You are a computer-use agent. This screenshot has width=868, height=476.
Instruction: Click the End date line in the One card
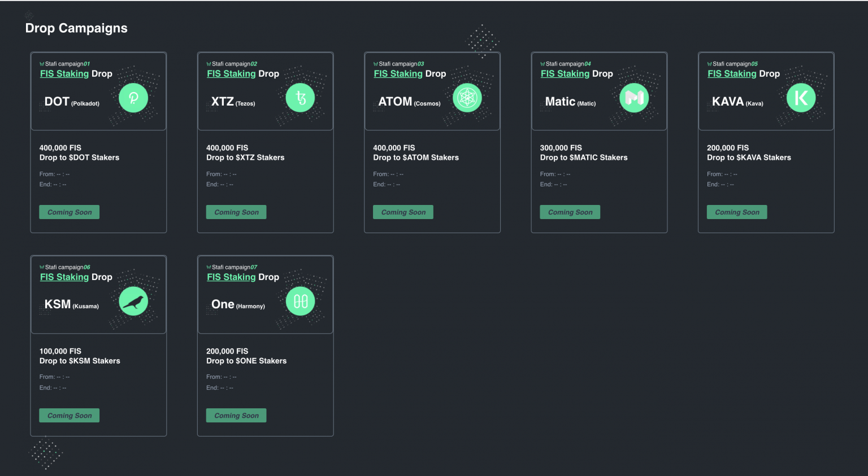[x=220, y=388]
